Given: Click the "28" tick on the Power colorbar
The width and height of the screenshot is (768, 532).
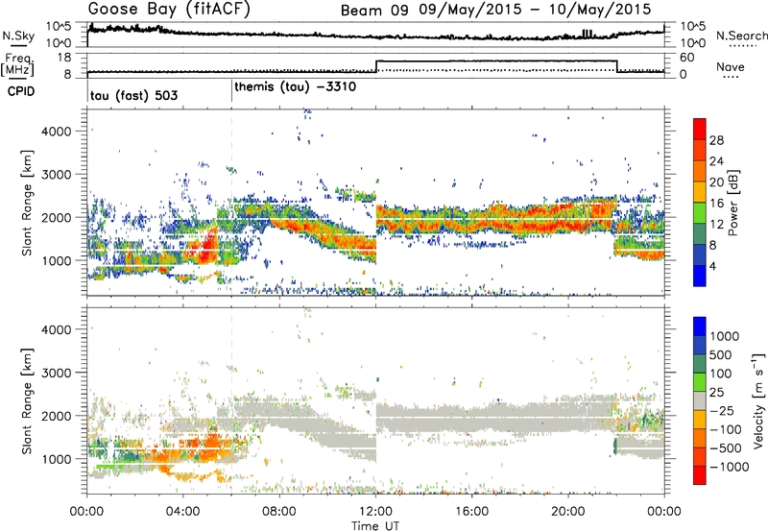Looking at the screenshot, I should (x=716, y=140).
